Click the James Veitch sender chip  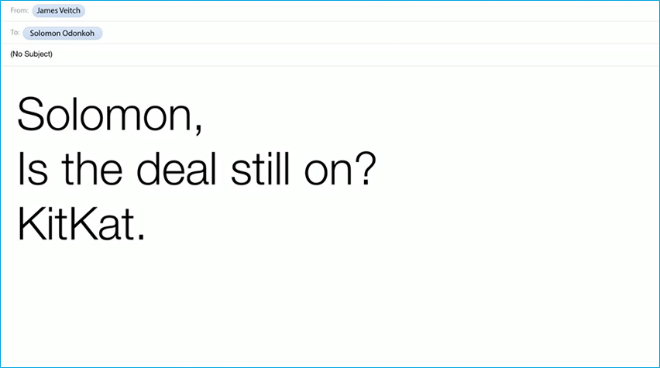coord(59,11)
